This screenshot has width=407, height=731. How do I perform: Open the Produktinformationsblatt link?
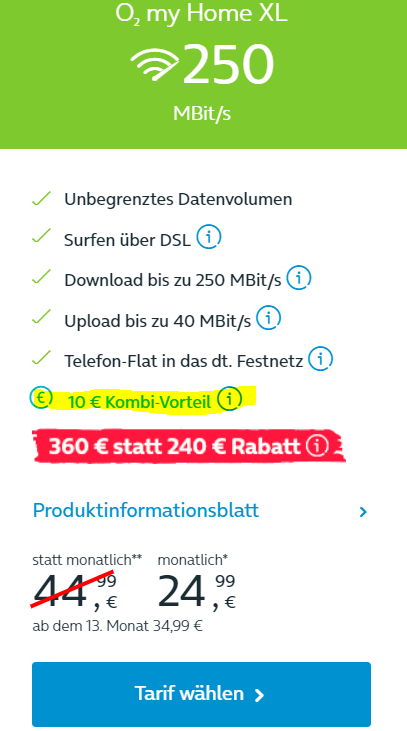tap(146, 510)
